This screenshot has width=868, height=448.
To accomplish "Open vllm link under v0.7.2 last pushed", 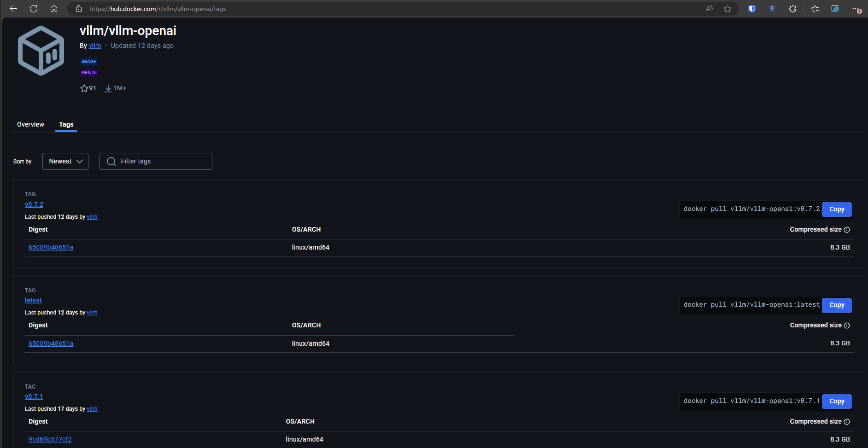I will pyautogui.click(x=92, y=217).
